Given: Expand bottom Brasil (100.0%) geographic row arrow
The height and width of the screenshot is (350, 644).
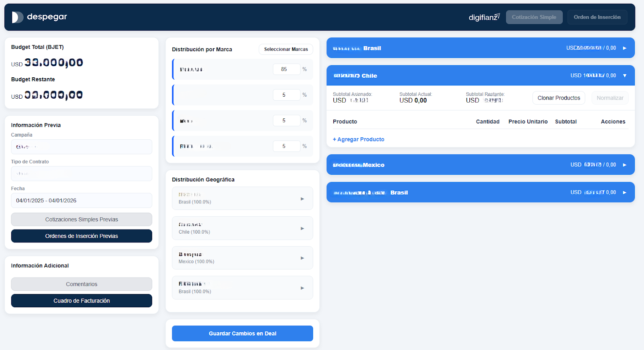Looking at the screenshot, I should [302, 288].
